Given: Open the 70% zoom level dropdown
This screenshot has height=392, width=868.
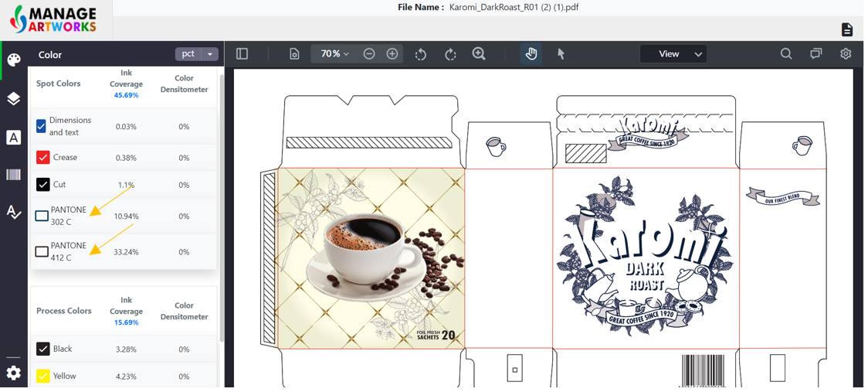Looking at the screenshot, I should click(335, 54).
